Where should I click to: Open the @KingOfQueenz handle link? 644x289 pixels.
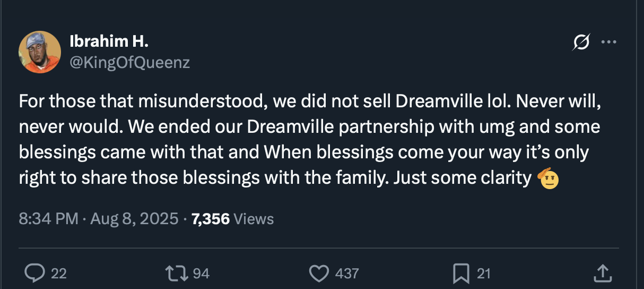point(129,63)
